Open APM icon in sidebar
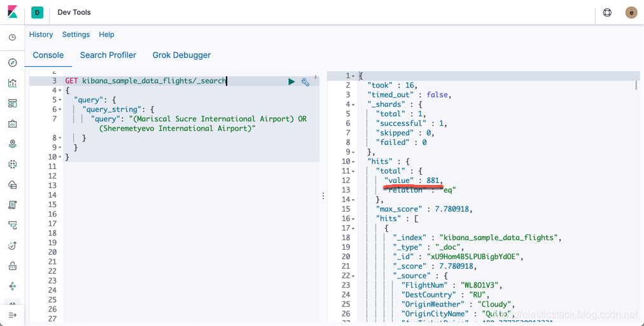644x326 pixels. tap(12, 225)
